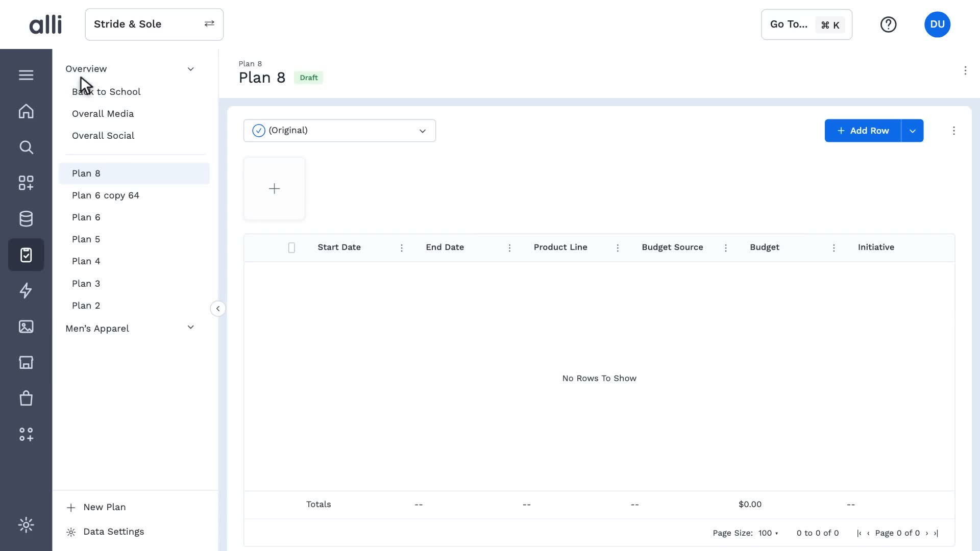Open the End Date column menu
This screenshot has width=980, height=551.
pos(509,248)
